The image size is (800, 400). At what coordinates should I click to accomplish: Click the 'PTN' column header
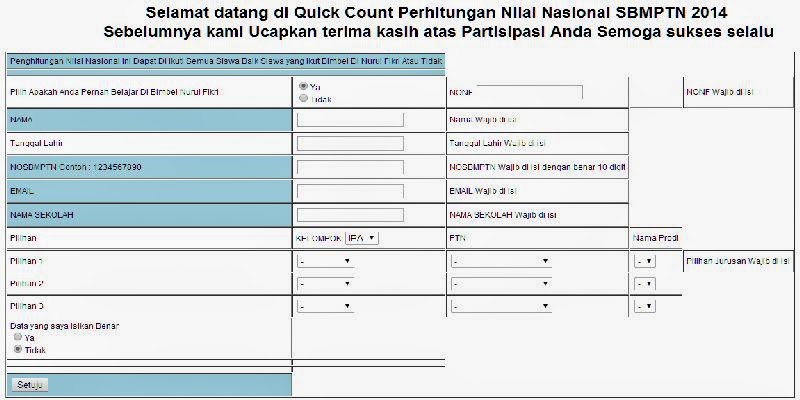(457, 238)
